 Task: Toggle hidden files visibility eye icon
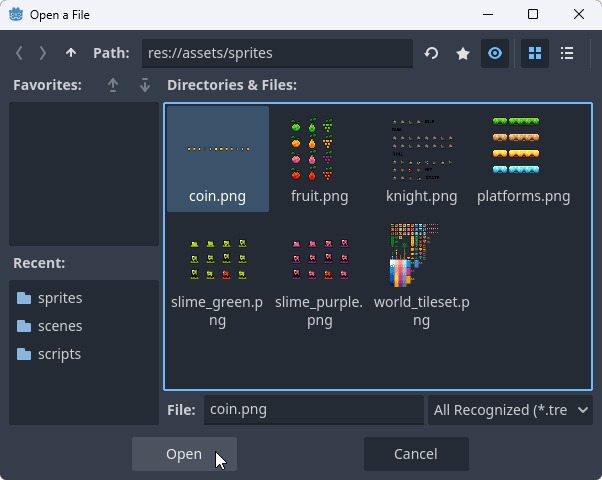[495, 53]
